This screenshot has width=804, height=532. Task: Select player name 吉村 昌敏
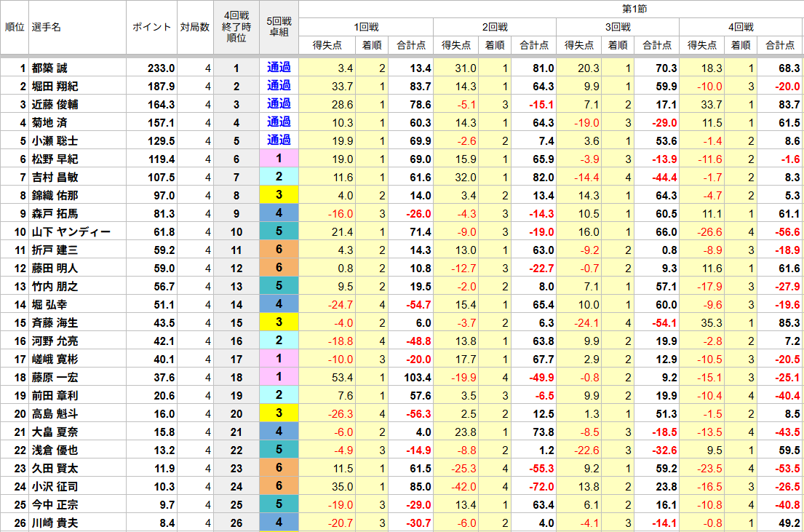(55, 178)
